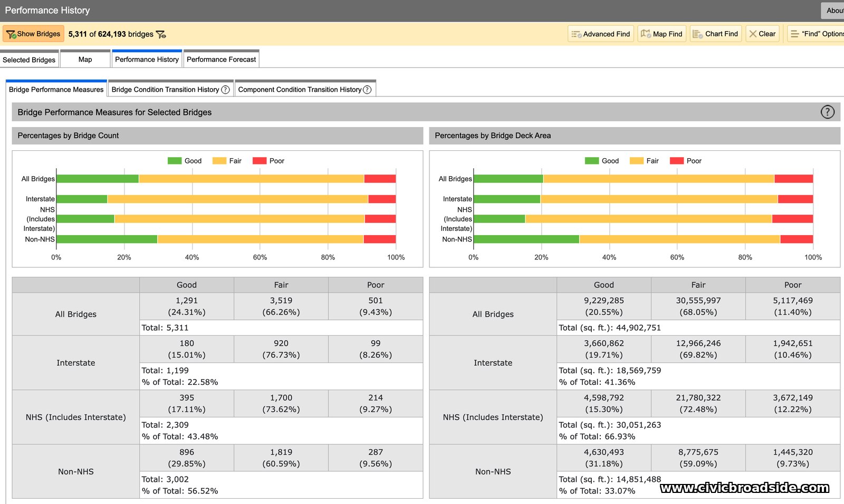
Task: Toggle Poor legend in Deck Area chart
Action: tap(686, 161)
